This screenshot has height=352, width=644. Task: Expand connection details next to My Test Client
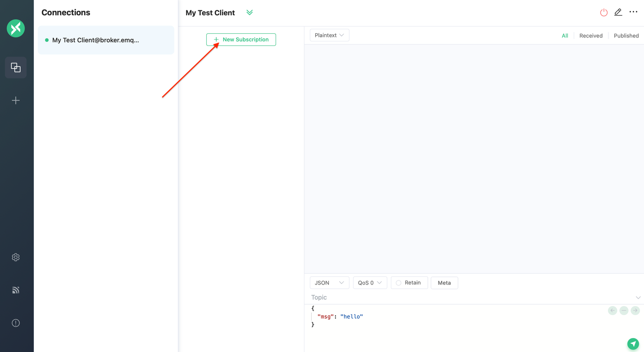[249, 13]
